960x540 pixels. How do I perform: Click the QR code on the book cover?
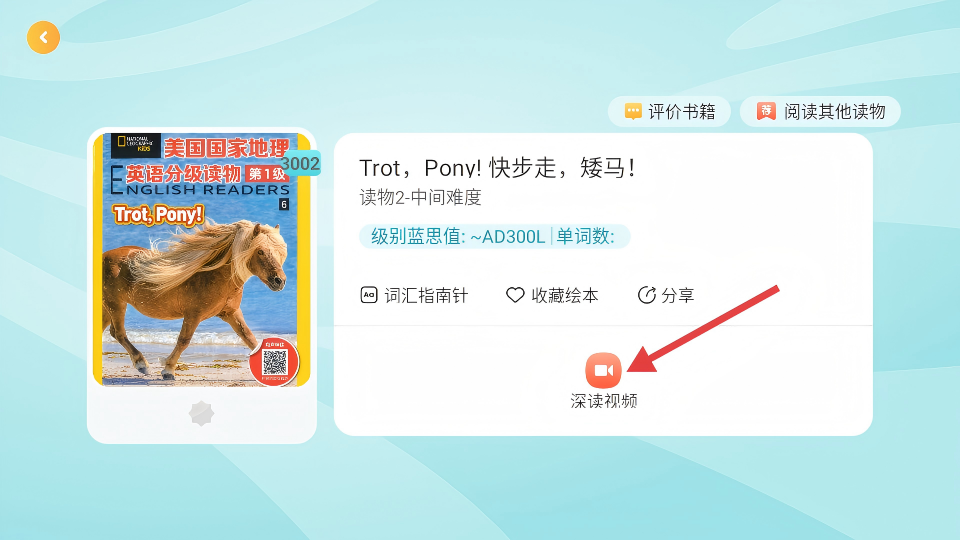coord(274,363)
